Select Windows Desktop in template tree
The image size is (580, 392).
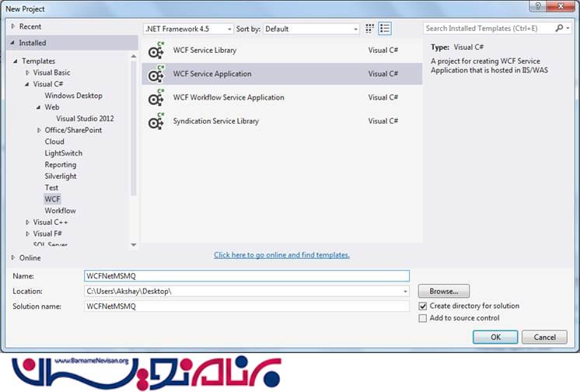coord(73,96)
